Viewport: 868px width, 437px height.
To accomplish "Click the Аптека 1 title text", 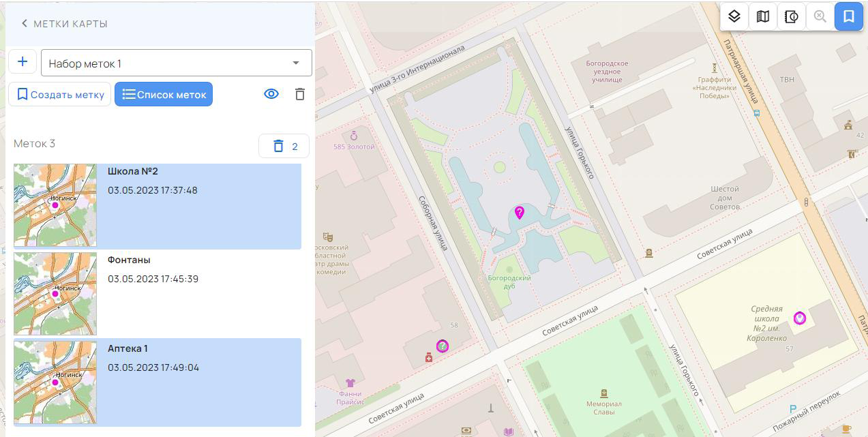I will coord(128,348).
